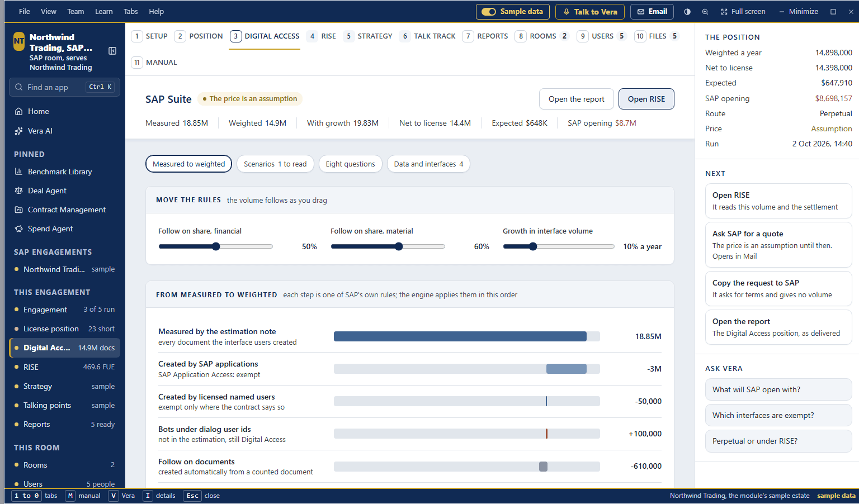Open Talking points in the sidebar
The image size is (859, 504).
64,405
